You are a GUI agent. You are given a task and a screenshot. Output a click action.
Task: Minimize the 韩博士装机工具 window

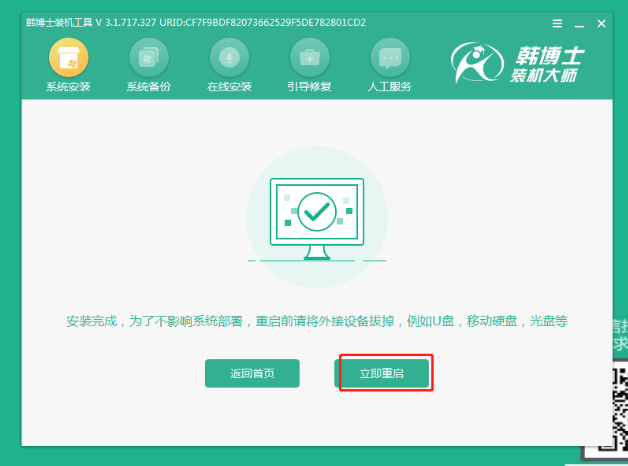click(x=579, y=23)
